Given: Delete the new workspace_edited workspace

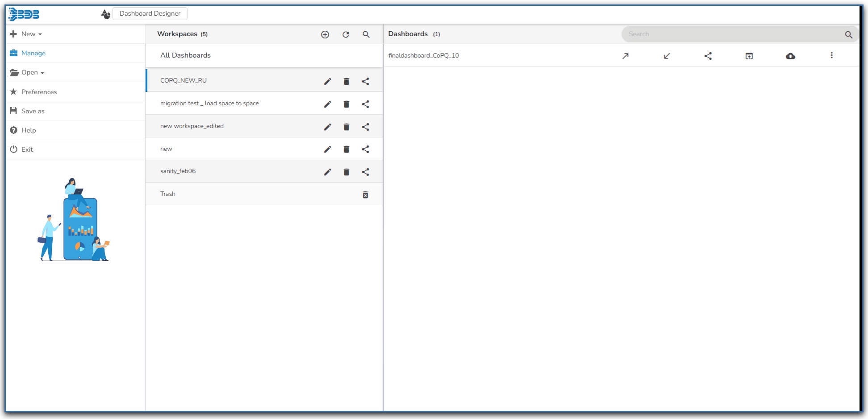Looking at the screenshot, I should (346, 127).
